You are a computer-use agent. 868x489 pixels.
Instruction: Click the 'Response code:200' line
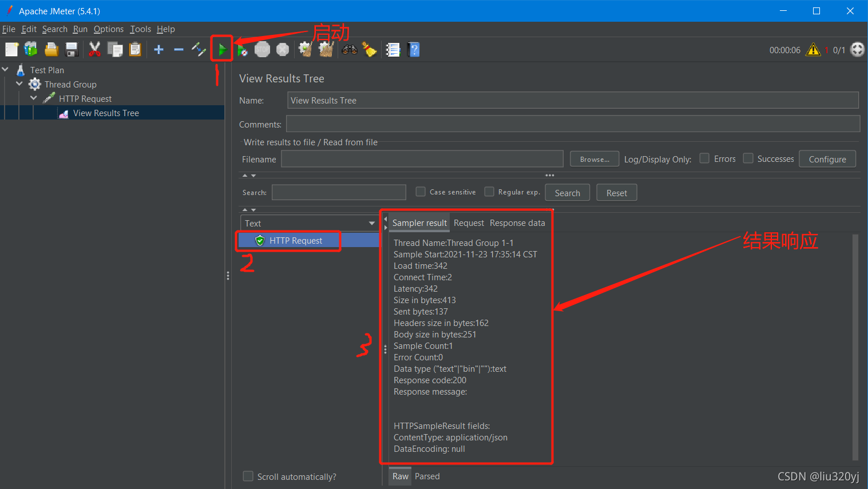pyautogui.click(x=430, y=380)
